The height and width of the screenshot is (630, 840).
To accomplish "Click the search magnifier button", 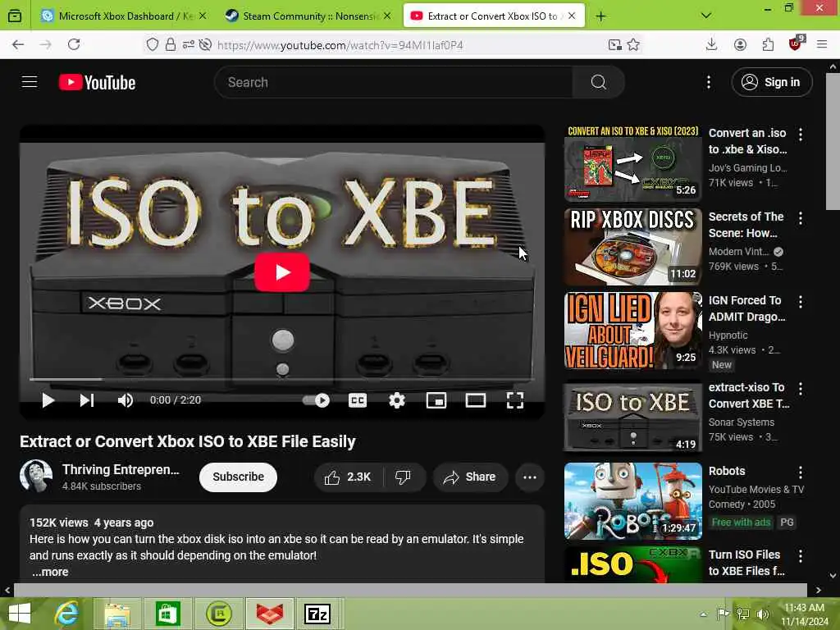I will [598, 82].
